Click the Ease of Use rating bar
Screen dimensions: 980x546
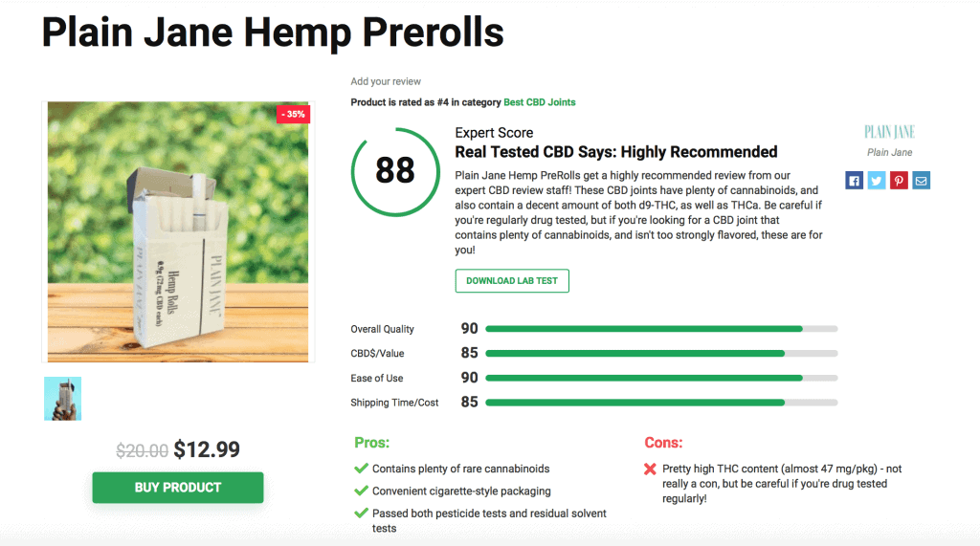[x=661, y=378]
